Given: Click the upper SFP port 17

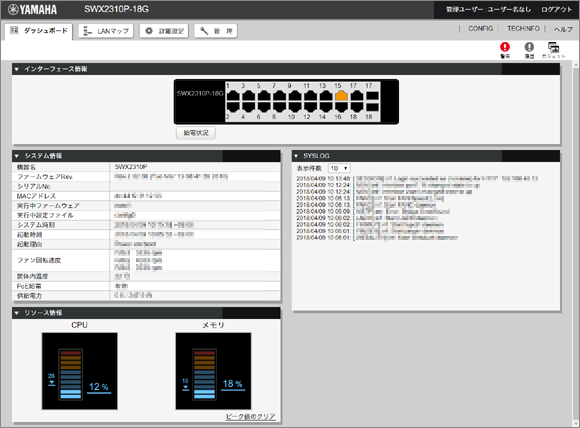Looking at the screenshot, I should tap(372, 96).
